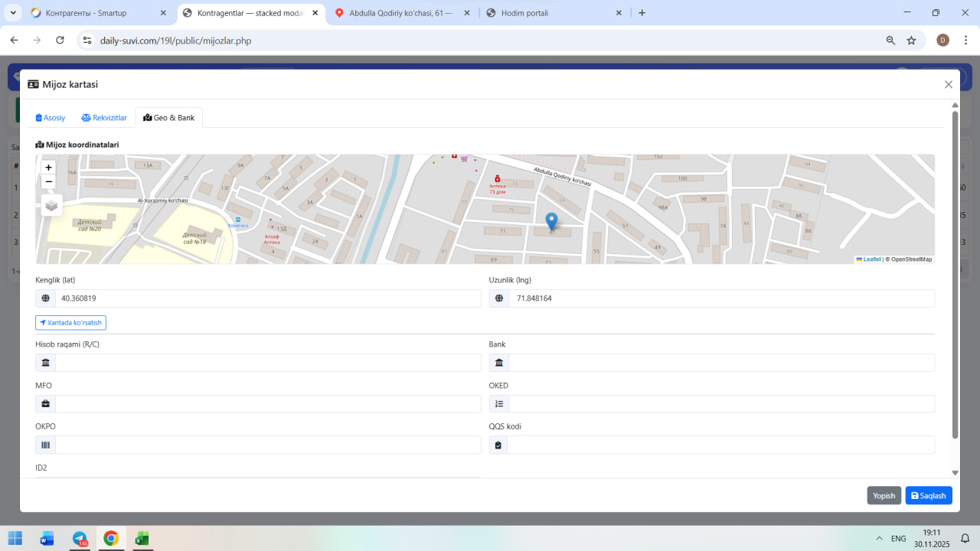Image resolution: width=980 pixels, height=551 pixels.
Task: Click the blue location marker on map
Action: click(551, 221)
